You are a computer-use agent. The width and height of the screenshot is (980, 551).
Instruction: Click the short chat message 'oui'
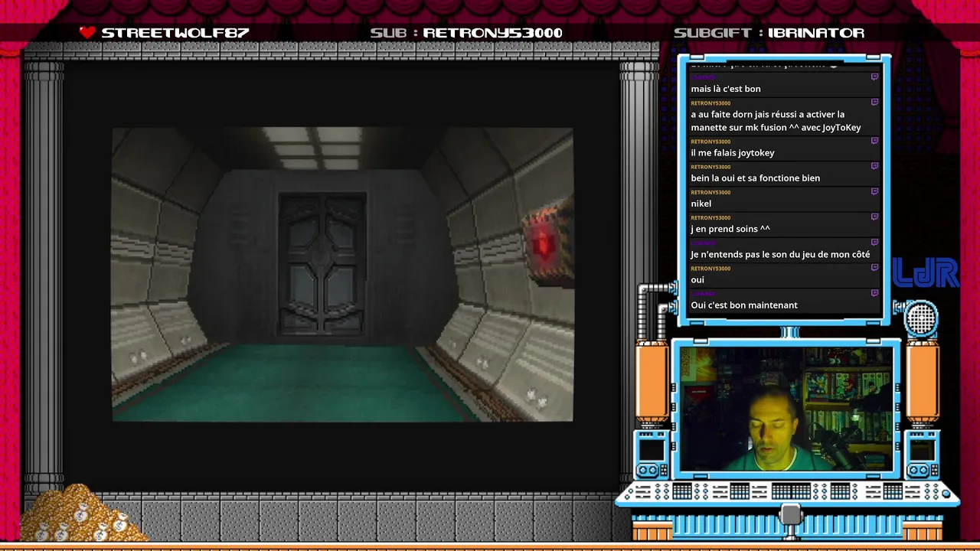[697, 279]
